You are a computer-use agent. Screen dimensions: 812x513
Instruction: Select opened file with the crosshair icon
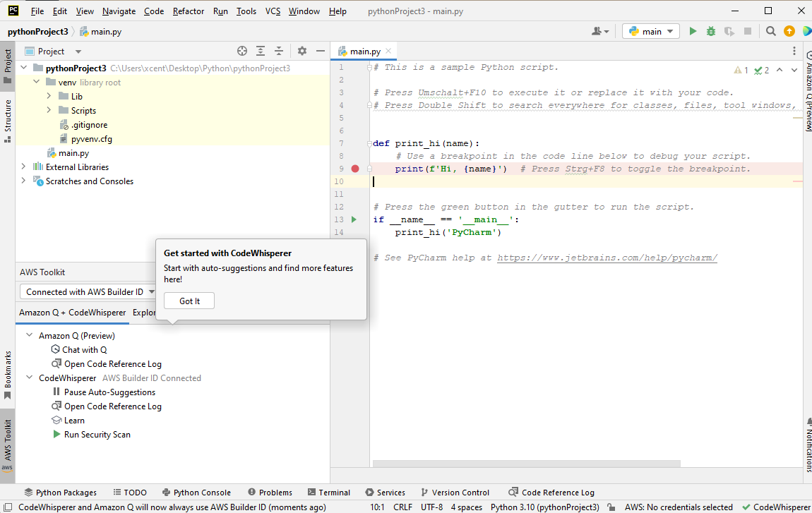[x=241, y=51]
